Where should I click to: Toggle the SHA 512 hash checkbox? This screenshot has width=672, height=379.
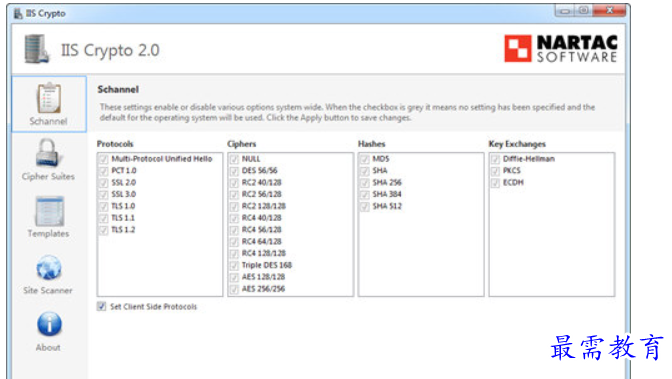click(365, 206)
